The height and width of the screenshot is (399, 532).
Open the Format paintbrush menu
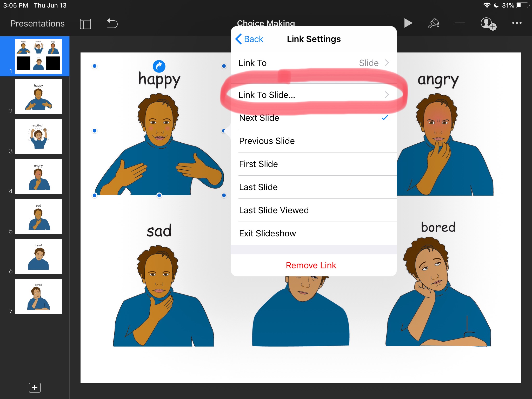point(434,23)
